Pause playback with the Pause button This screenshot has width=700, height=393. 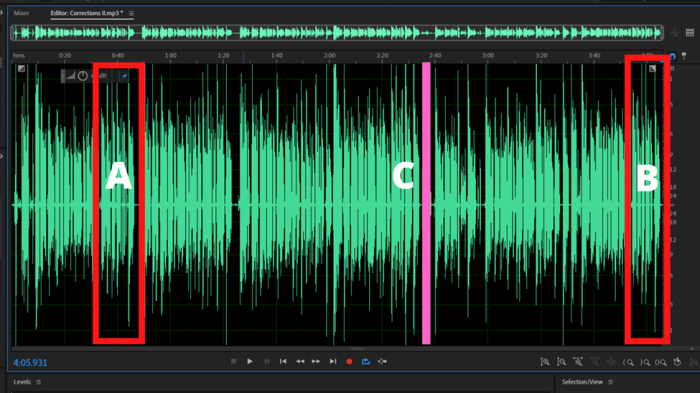pyautogui.click(x=267, y=361)
